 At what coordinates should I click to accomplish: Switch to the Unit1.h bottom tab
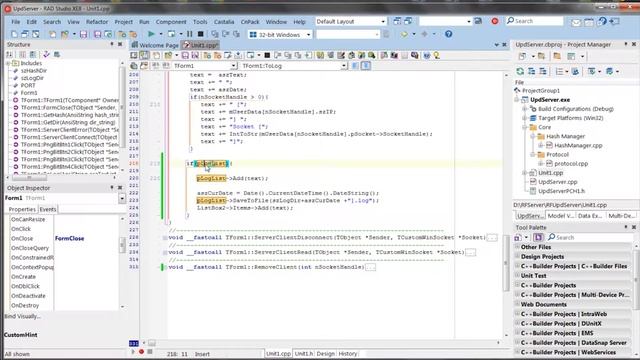[x=304, y=353]
